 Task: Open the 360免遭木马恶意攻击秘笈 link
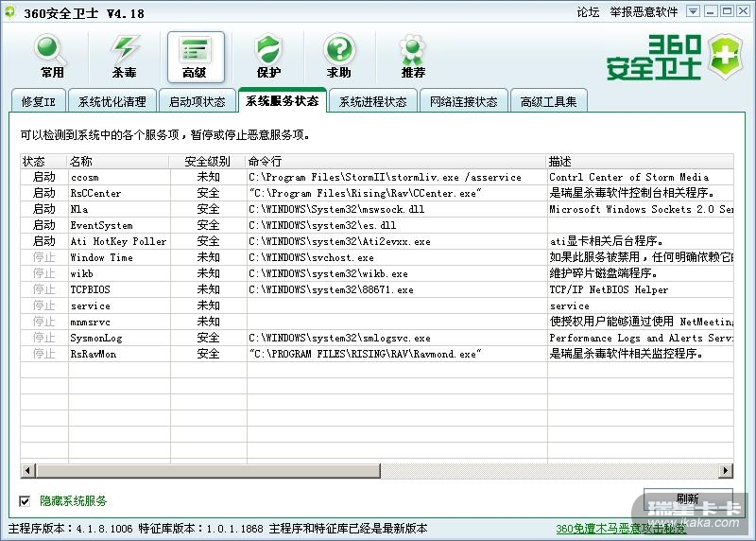621,529
